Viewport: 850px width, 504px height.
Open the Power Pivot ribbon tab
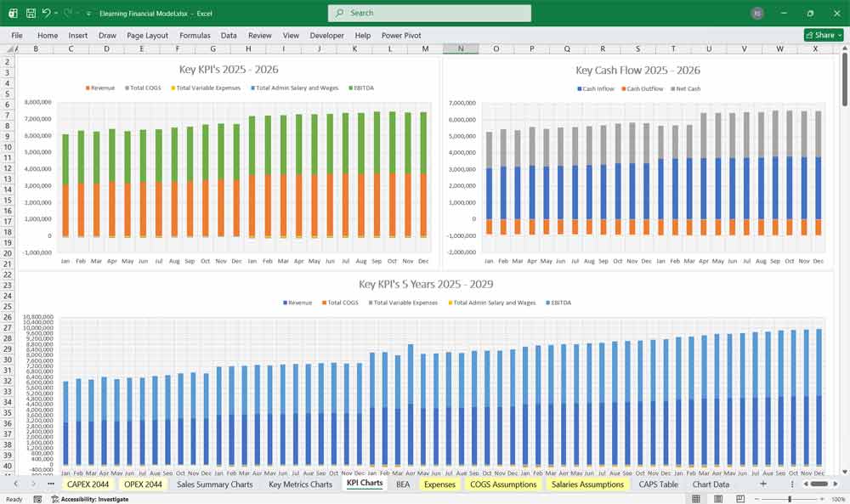pyautogui.click(x=400, y=35)
